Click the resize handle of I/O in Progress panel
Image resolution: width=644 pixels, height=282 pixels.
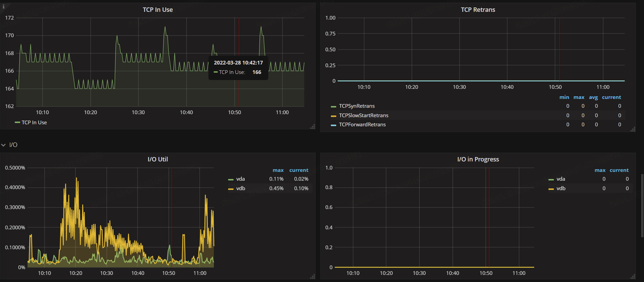[633, 277]
